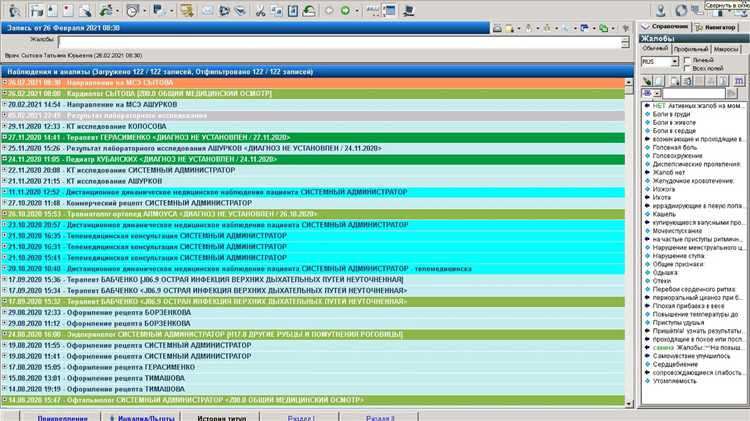This screenshot has width=750, height=421.
Task: Click the Прикрепление button at the bottom
Action: tap(45, 416)
